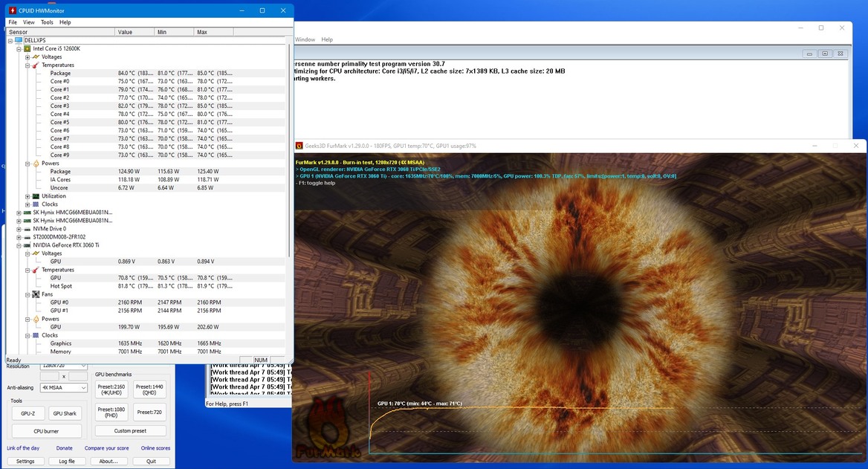This screenshot has height=469, width=868.
Task: Click the NVMe Drive 0 disk icon
Action: pos(27,229)
